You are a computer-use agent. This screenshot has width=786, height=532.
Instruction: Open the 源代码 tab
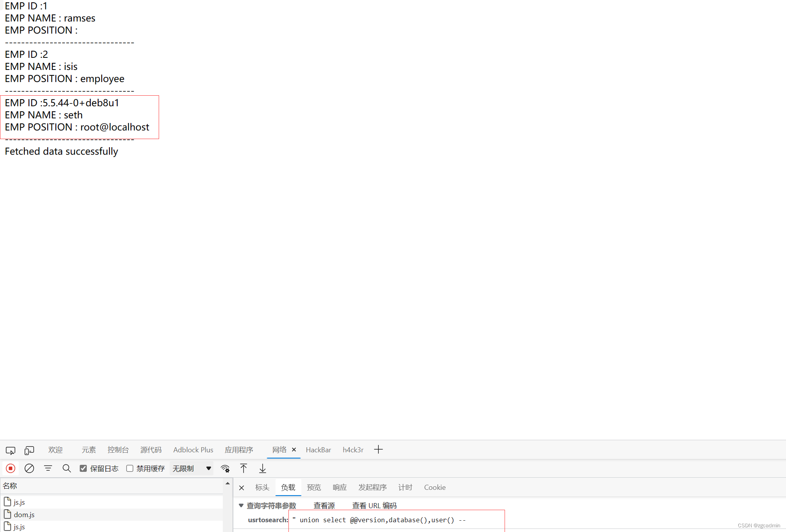click(151, 450)
